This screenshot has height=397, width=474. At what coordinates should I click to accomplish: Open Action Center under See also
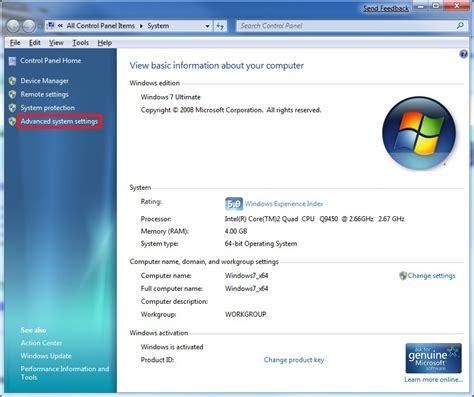point(41,343)
